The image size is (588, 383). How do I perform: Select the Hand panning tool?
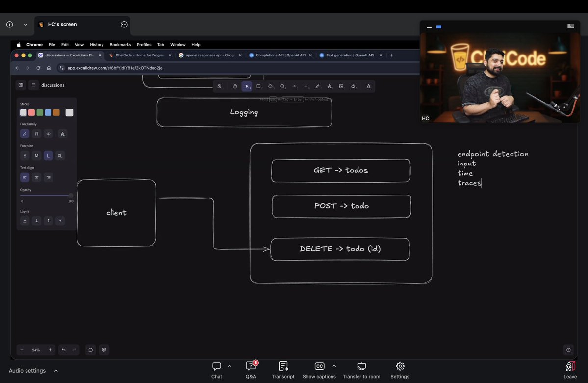[235, 86]
